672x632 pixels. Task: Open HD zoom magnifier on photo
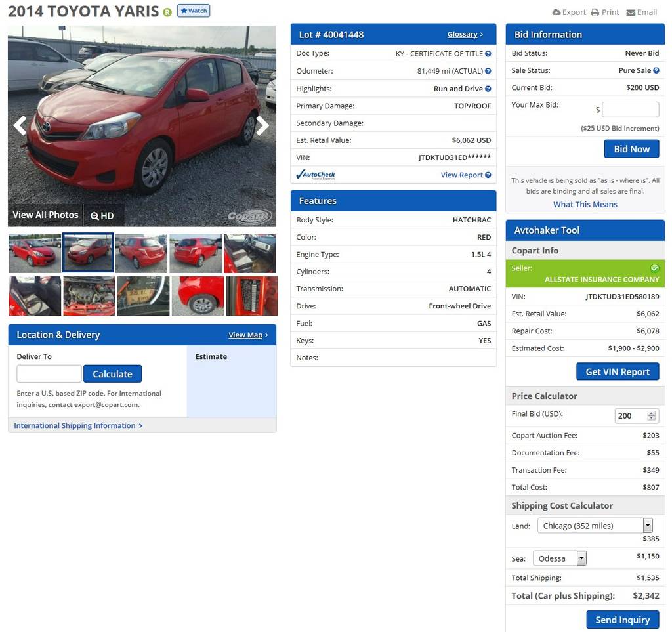tap(102, 215)
